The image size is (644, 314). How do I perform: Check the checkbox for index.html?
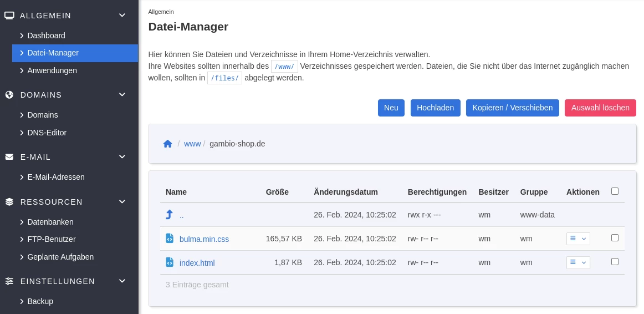coord(615,261)
